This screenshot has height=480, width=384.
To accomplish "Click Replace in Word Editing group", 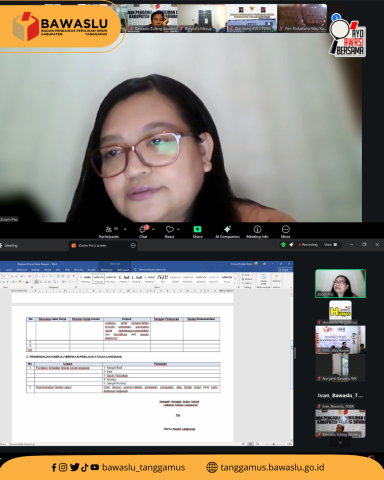I will click(x=247, y=279).
